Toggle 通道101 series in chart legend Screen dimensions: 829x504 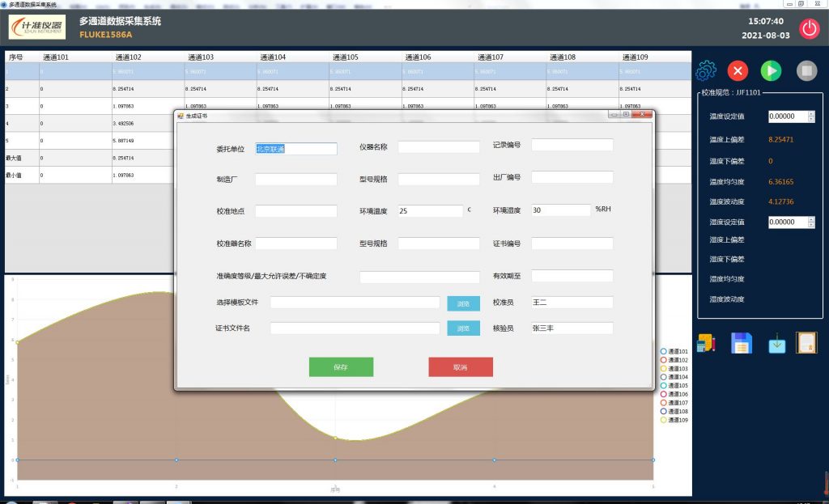[674, 352]
